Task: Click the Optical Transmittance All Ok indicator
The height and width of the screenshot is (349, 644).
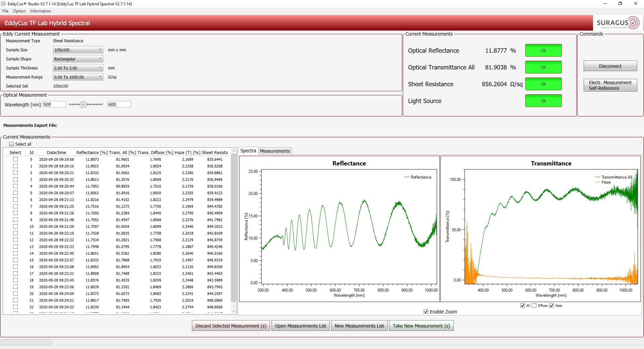Action: [543, 67]
